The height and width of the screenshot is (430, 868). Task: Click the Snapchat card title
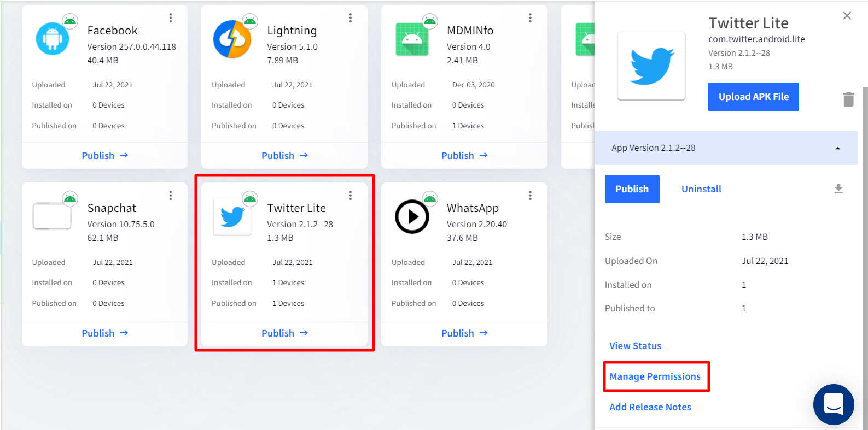click(x=112, y=209)
